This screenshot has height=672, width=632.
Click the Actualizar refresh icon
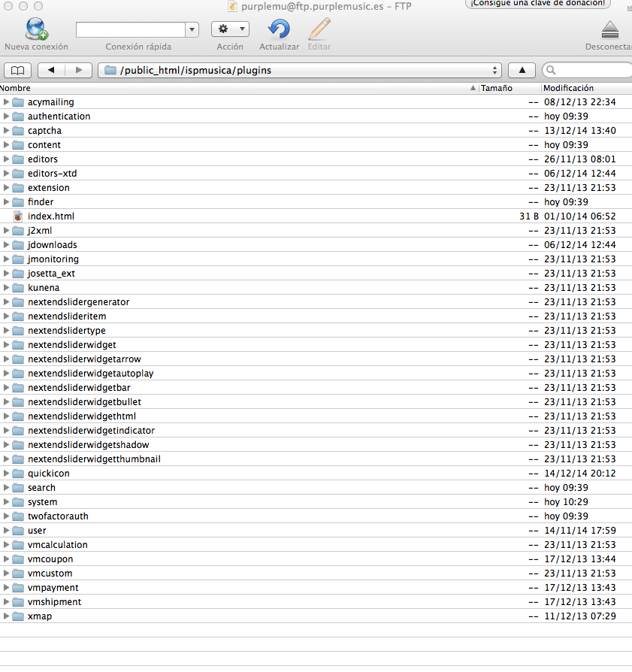279,29
